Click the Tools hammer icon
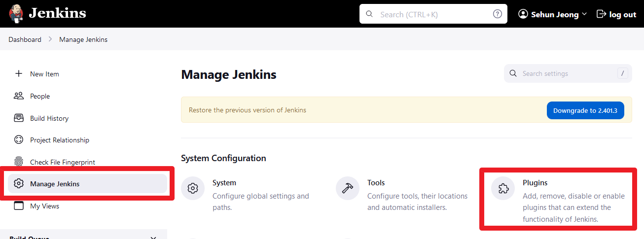This screenshot has height=239, width=644. pyautogui.click(x=348, y=188)
